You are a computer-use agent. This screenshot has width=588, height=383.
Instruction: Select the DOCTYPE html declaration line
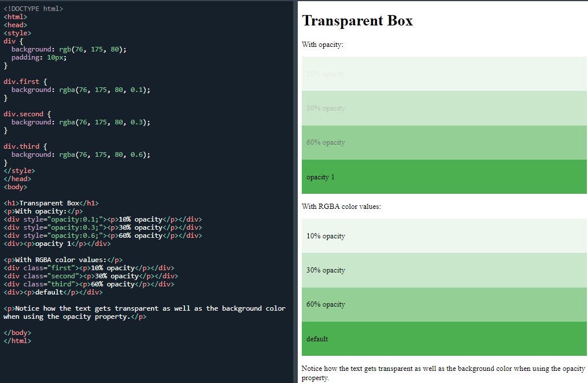(x=33, y=8)
